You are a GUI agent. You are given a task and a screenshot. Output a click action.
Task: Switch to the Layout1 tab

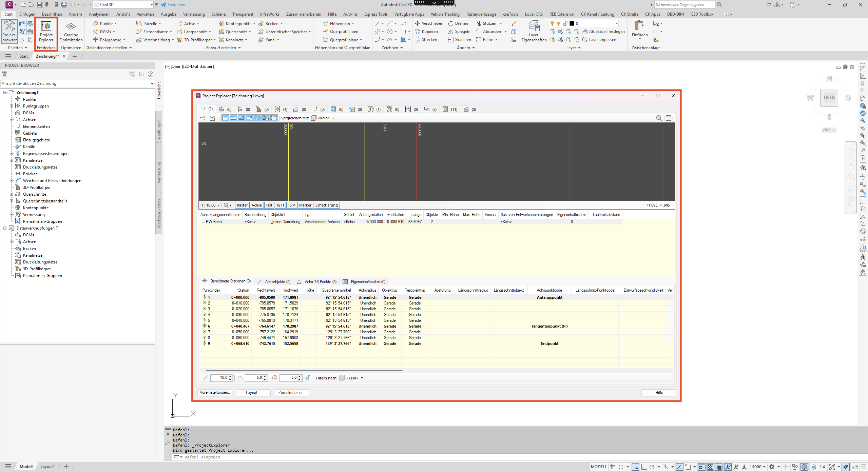(x=47, y=467)
